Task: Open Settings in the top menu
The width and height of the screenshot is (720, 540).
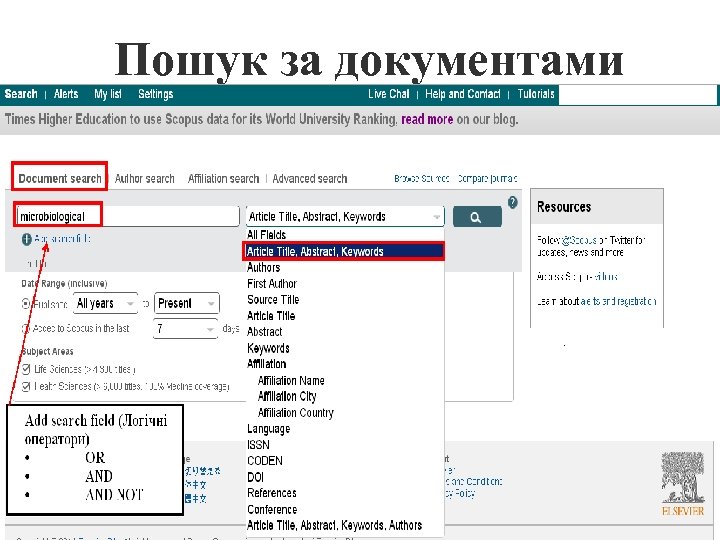Action: coord(156,94)
